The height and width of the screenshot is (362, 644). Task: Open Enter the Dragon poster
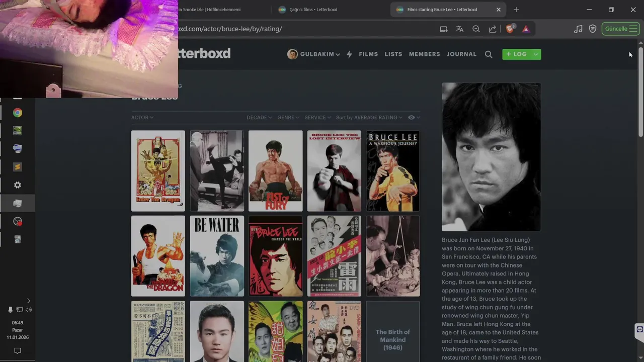[x=158, y=171]
